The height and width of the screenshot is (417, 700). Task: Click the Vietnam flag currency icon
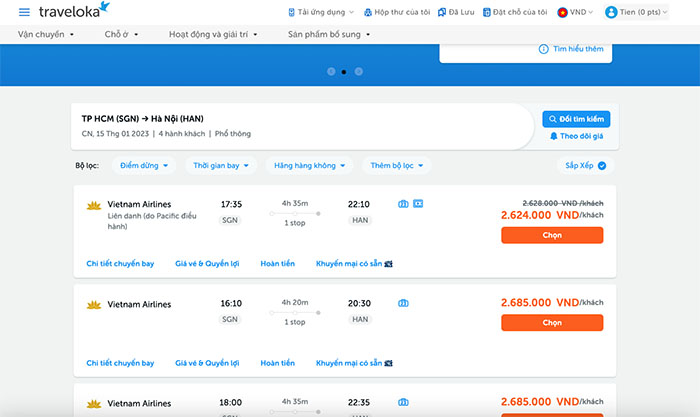[562, 13]
